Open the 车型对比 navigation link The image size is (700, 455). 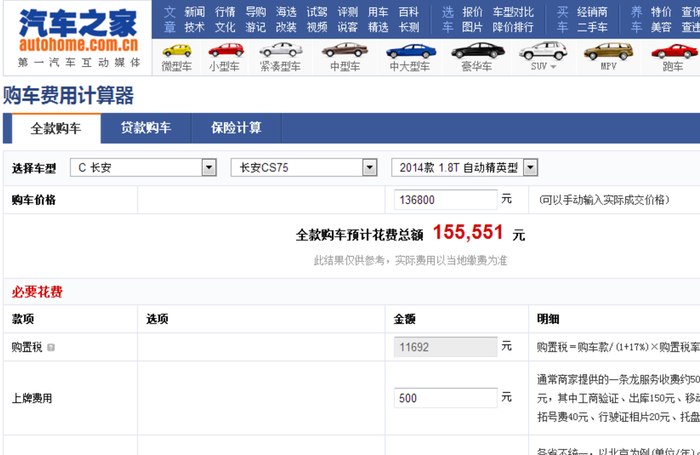coord(513,12)
